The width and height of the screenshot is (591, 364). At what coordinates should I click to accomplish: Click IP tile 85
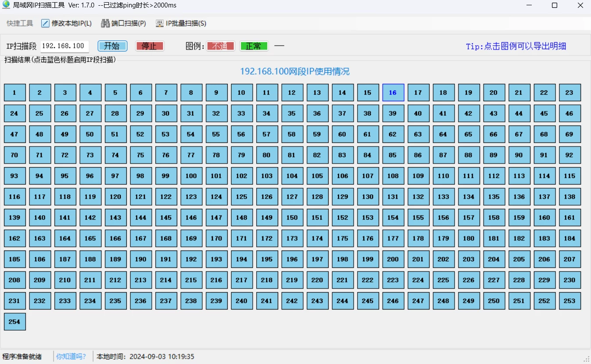(393, 155)
